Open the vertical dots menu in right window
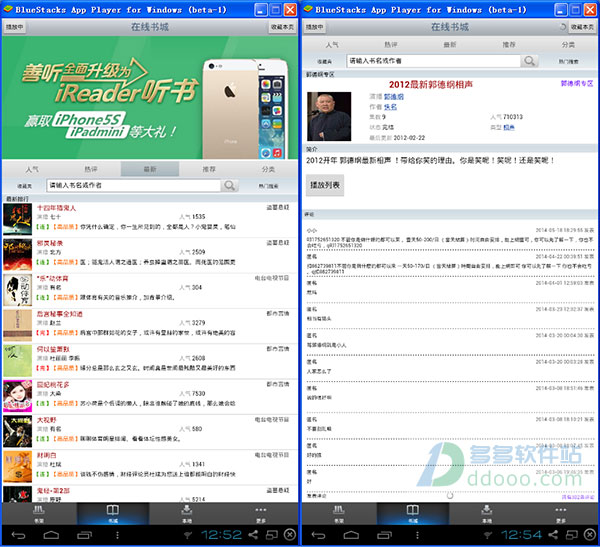The height and width of the screenshot is (547, 600). click(x=417, y=535)
